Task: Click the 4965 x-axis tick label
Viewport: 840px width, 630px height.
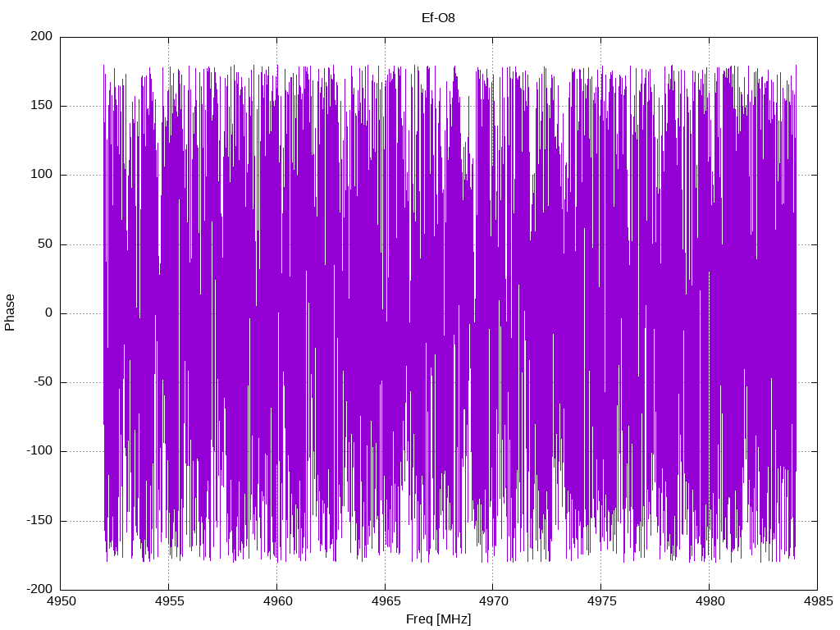Action: click(386, 601)
